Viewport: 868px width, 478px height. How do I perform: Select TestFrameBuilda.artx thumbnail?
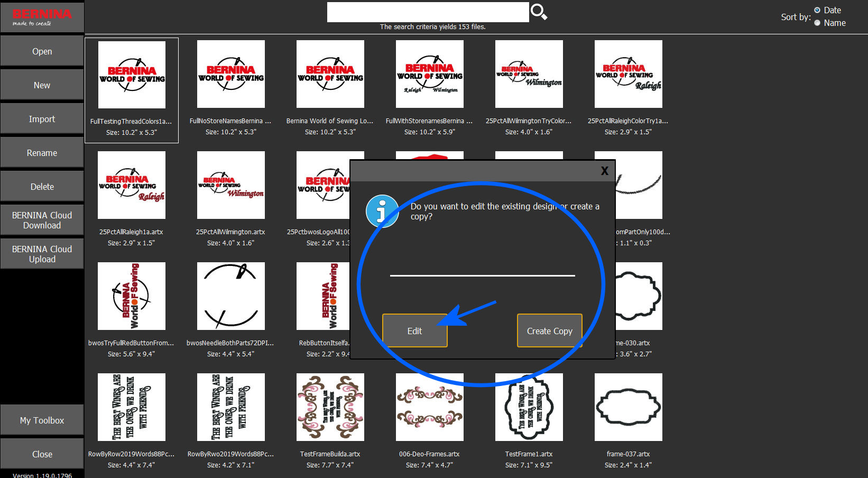click(330, 407)
